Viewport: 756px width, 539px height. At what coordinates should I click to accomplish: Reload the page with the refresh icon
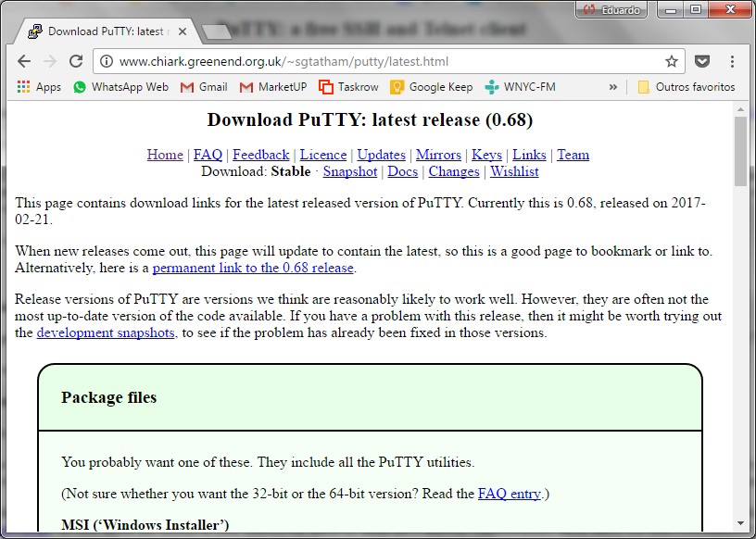76,61
